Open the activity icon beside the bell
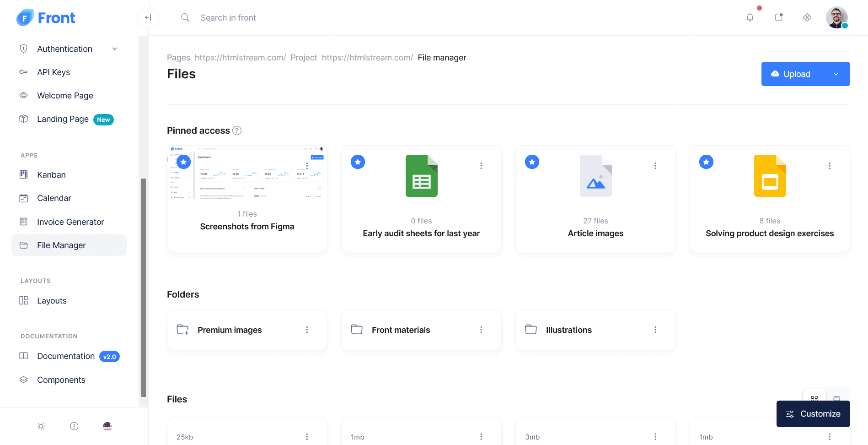 (x=779, y=17)
